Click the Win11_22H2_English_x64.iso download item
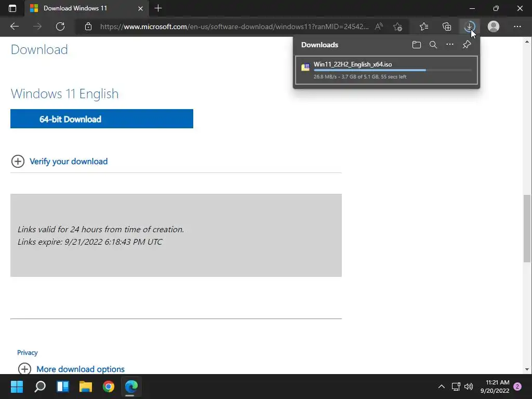Screen dimensions: 532x399 click(x=387, y=70)
